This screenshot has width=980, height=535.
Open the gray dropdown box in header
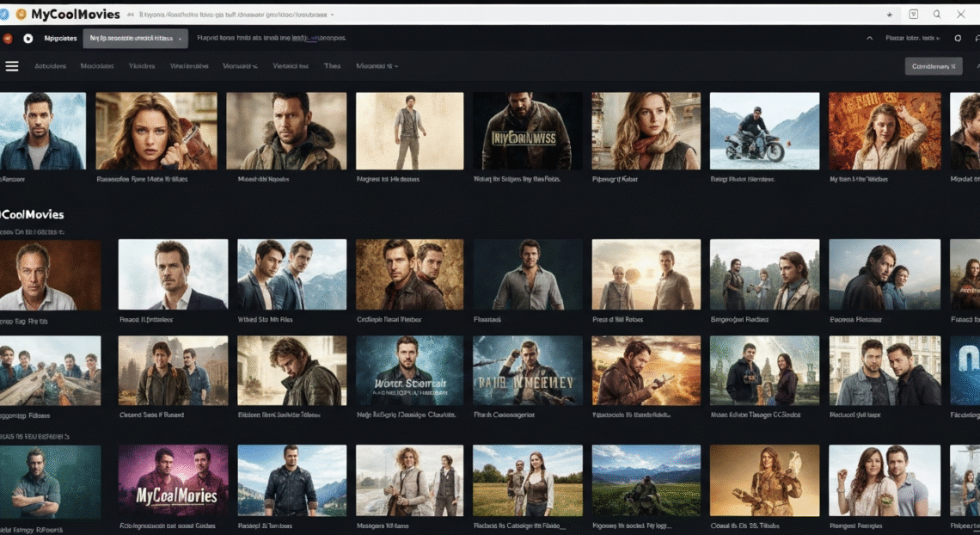point(135,39)
